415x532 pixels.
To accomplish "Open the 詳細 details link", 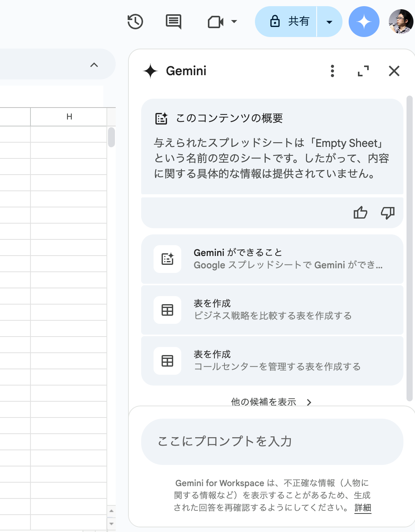I will (363, 508).
